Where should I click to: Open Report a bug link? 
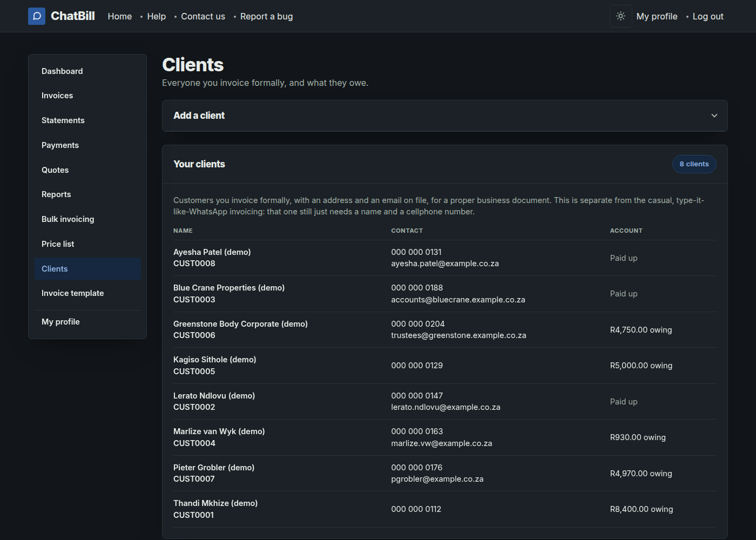(267, 16)
